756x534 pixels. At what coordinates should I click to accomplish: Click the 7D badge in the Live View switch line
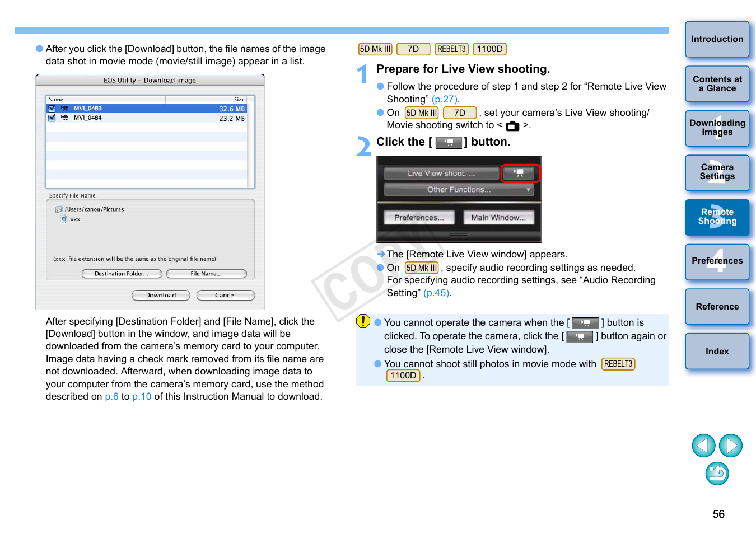coord(460,113)
